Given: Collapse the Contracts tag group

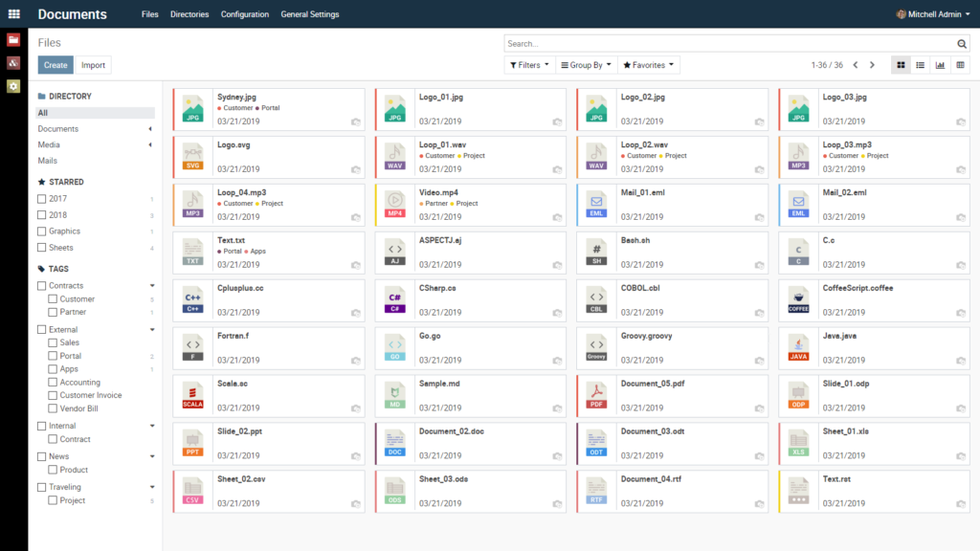Looking at the screenshot, I should 150,285.
